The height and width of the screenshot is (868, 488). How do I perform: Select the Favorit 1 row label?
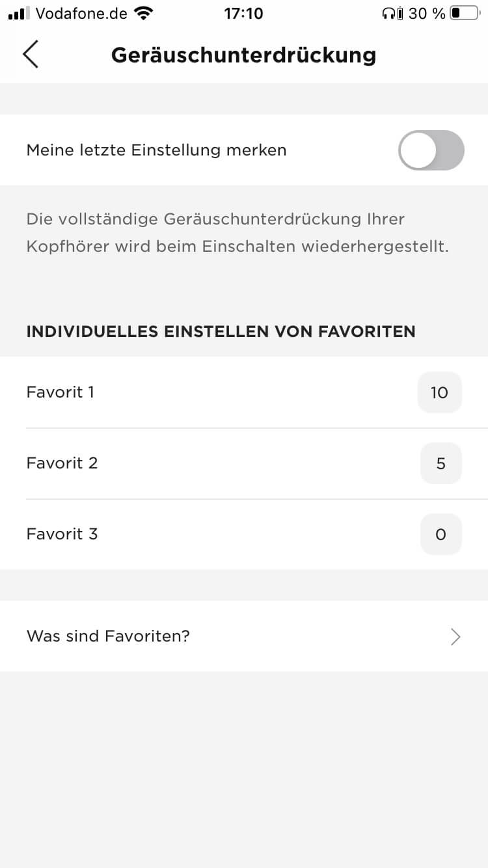61,392
